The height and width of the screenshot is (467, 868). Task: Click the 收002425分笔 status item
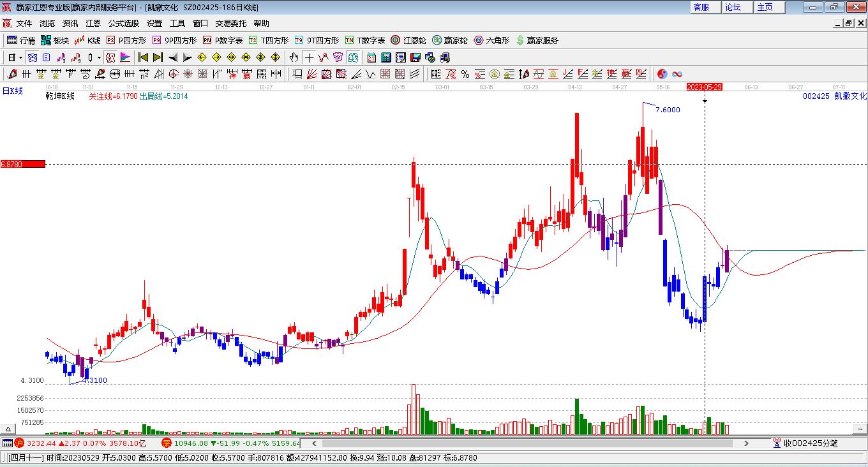pyautogui.click(x=805, y=443)
